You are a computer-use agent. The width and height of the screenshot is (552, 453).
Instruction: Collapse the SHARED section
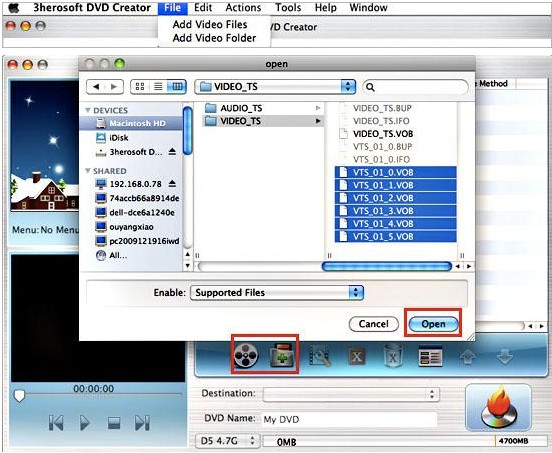[x=88, y=171]
